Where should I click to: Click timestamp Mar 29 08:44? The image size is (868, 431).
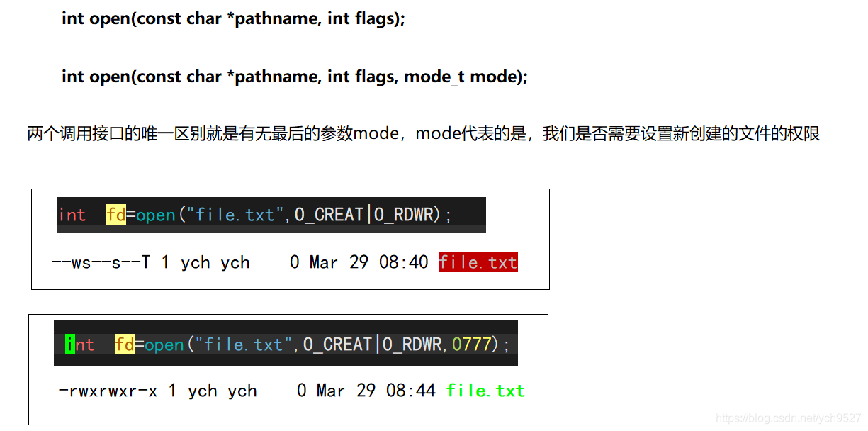376,391
